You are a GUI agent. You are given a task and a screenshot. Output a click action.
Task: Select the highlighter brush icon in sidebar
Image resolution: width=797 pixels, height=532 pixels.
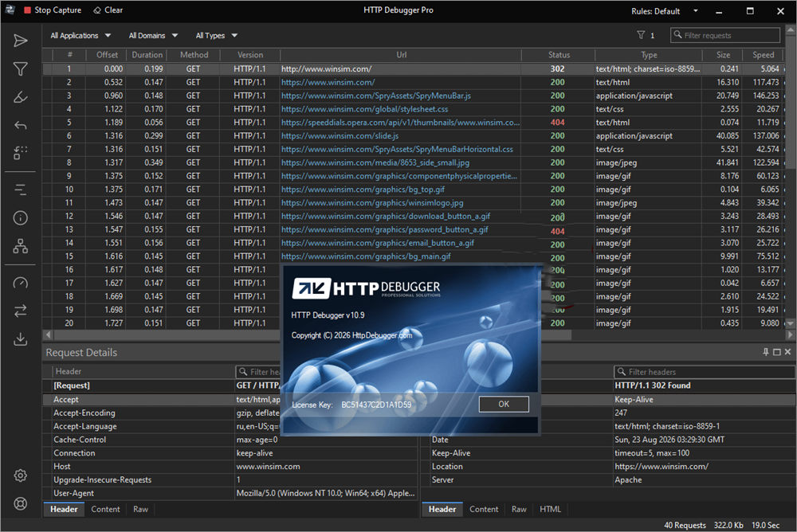[21, 97]
